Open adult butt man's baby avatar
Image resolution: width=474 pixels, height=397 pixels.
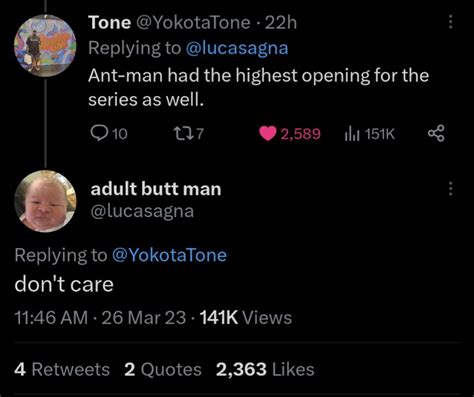pyautogui.click(x=45, y=201)
